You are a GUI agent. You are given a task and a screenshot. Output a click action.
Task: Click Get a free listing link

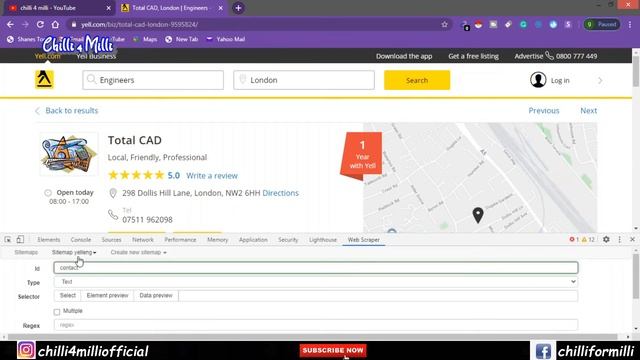[473, 56]
